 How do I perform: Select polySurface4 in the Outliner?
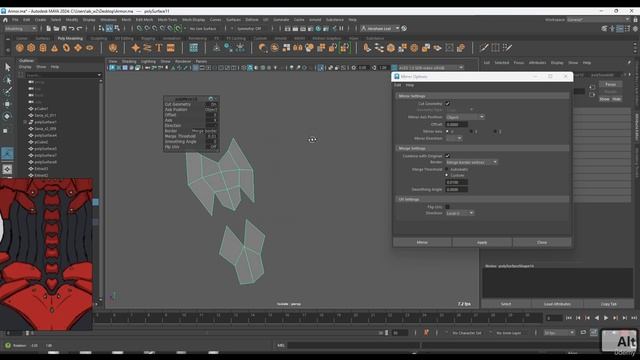tap(45, 136)
